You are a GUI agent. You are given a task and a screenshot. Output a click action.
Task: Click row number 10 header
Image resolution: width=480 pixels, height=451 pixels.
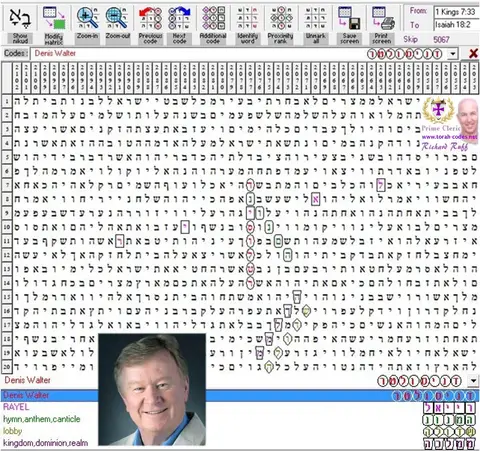click(x=6, y=227)
